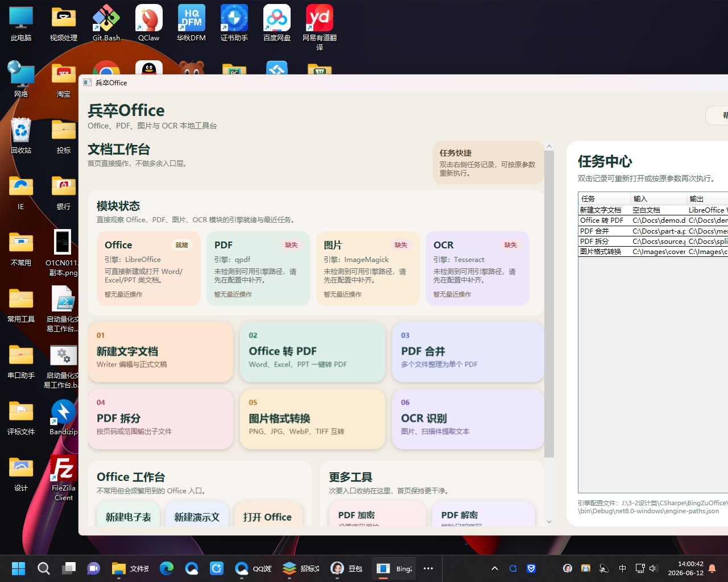Select the PDF 拆分 task record row
The width and height of the screenshot is (728, 582).
(x=653, y=242)
